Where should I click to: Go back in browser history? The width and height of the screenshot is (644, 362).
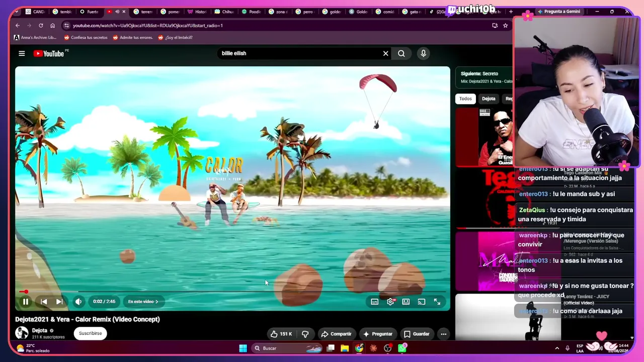(x=18, y=26)
